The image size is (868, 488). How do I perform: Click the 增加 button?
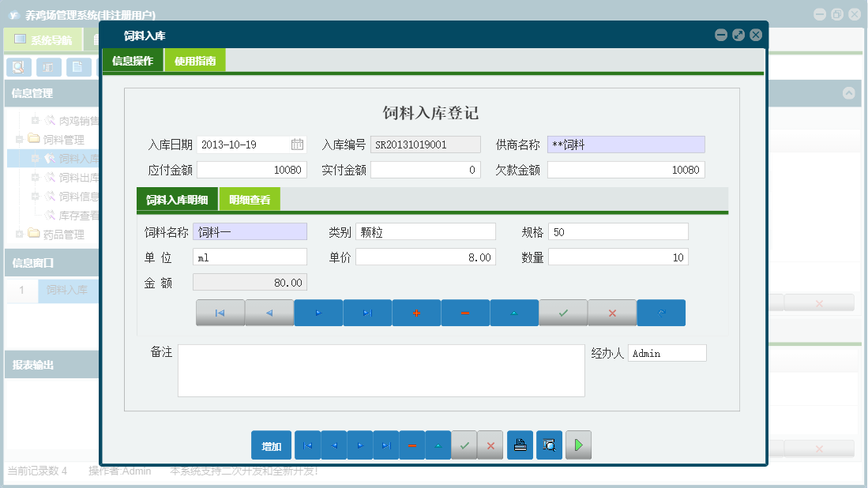[x=271, y=445]
